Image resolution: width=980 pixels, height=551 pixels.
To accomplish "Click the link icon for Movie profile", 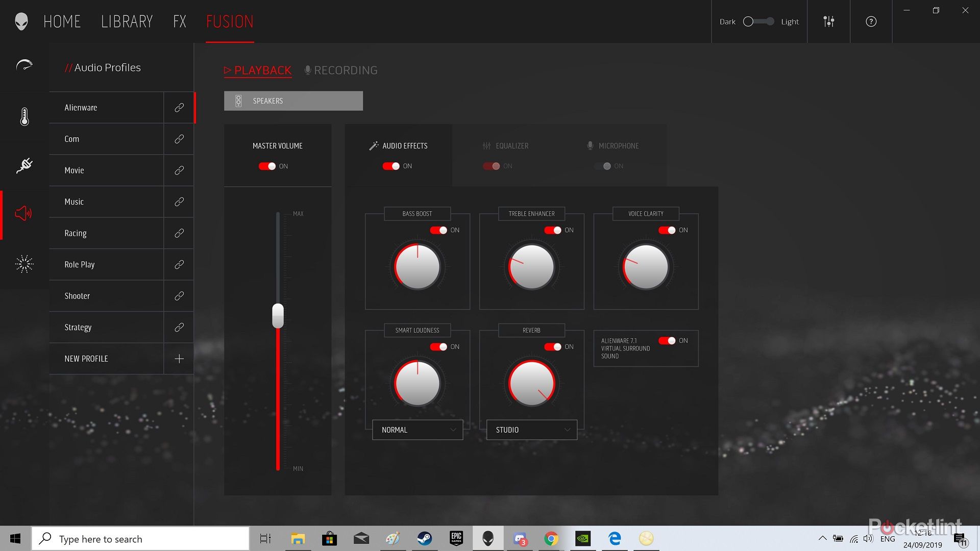I will click(179, 170).
